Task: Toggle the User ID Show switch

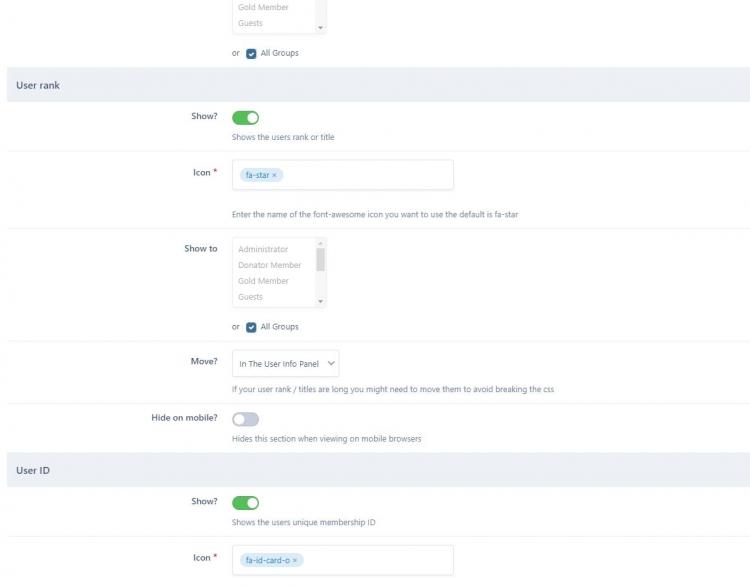Action: pos(245,502)
